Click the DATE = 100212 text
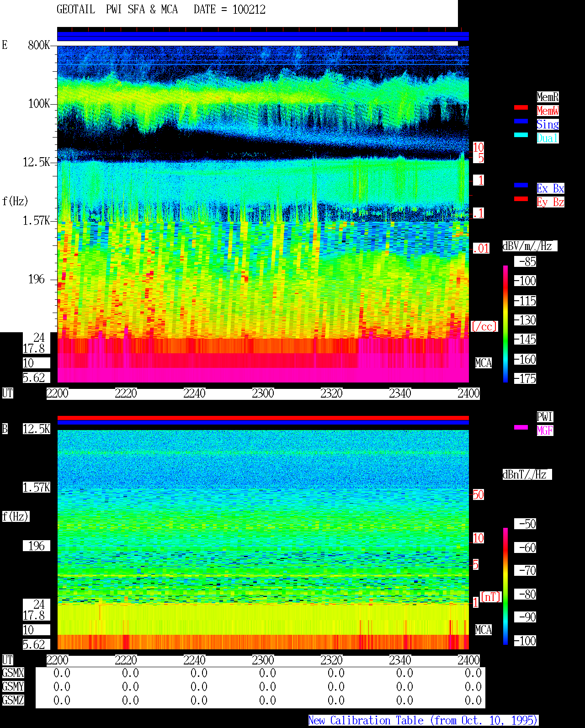 pos(229,10)
